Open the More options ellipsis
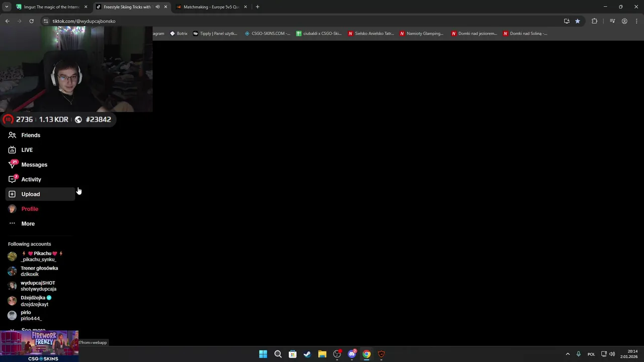 coord(12,223)
